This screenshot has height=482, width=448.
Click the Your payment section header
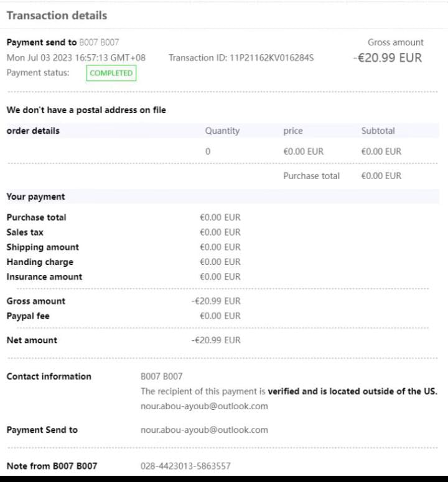[x=35, y=197]
